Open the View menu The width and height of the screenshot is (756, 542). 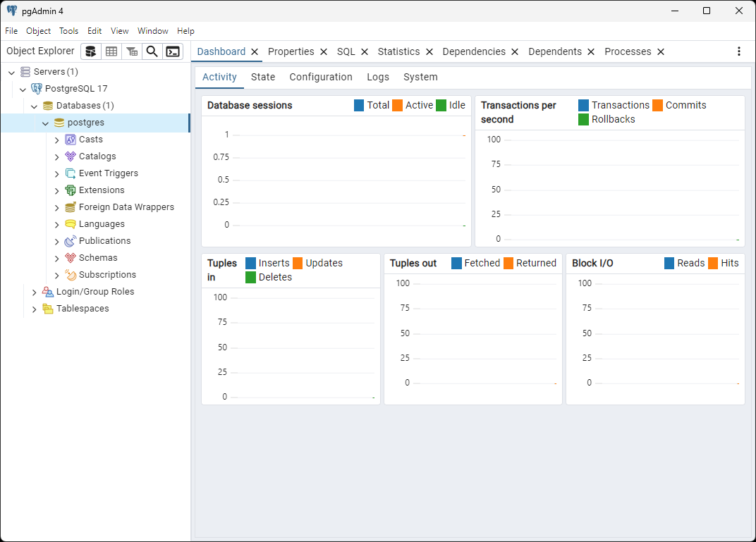click(120, 31)
